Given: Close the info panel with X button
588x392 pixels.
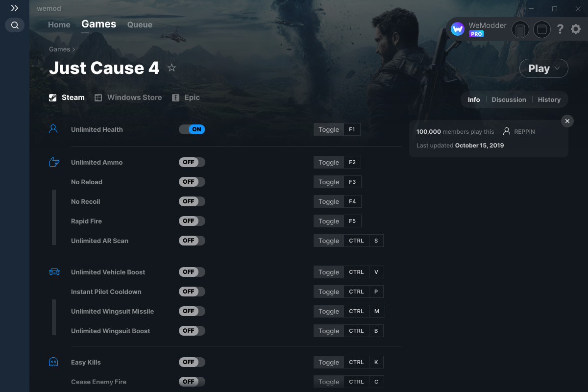Looking at the screenshot, I should click(x=567, y=121).
